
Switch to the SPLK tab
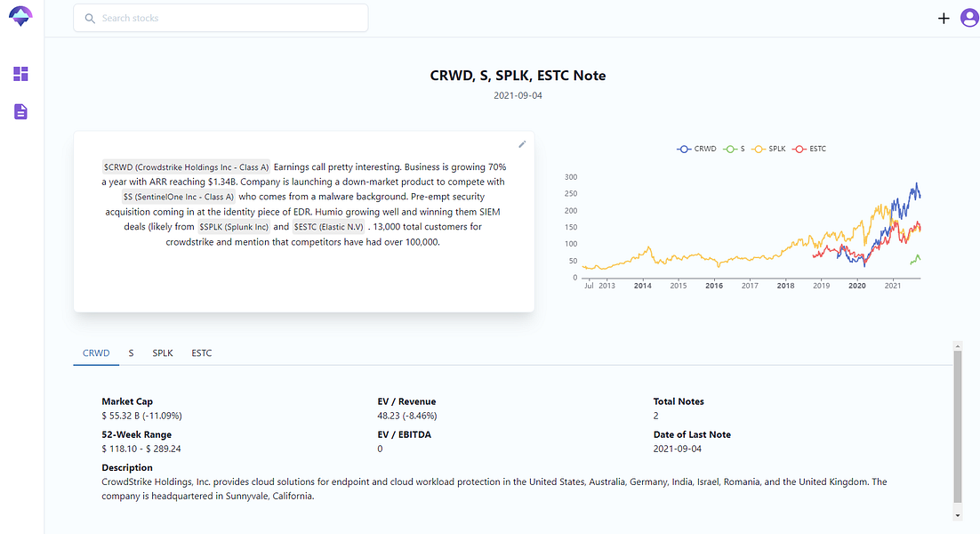(x=163, y=352)
